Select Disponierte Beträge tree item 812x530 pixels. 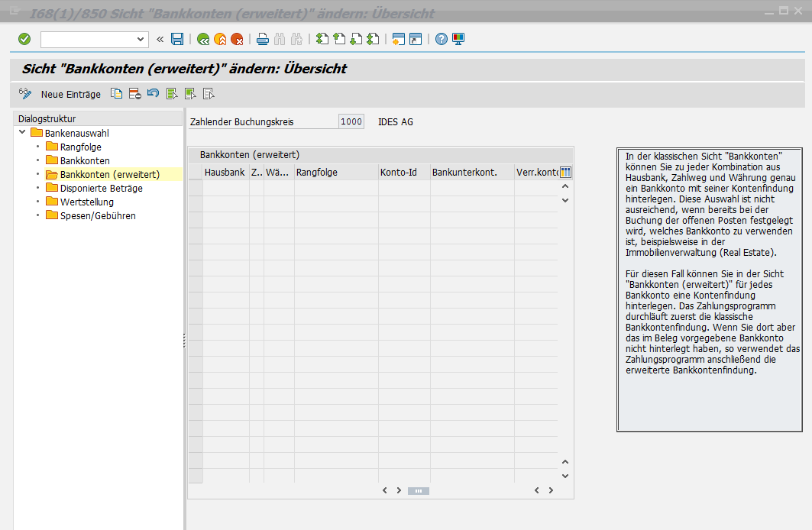(101, 188)
